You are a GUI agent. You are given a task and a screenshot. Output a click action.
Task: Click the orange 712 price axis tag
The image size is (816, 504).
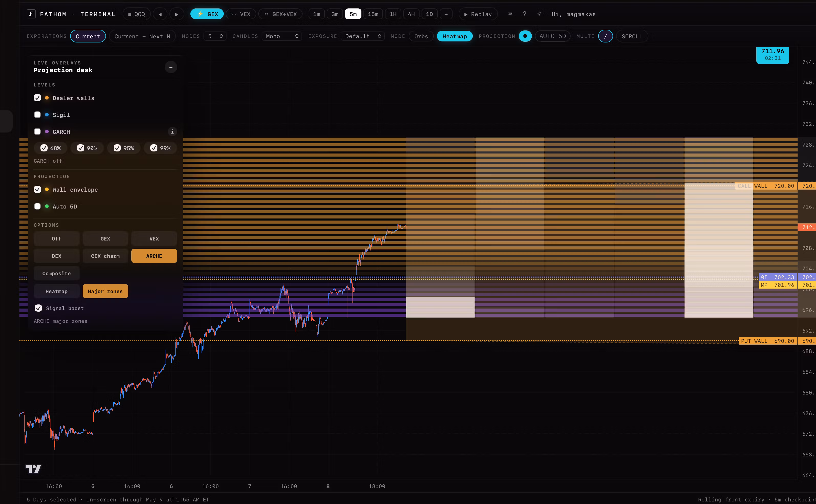(807, 227)
